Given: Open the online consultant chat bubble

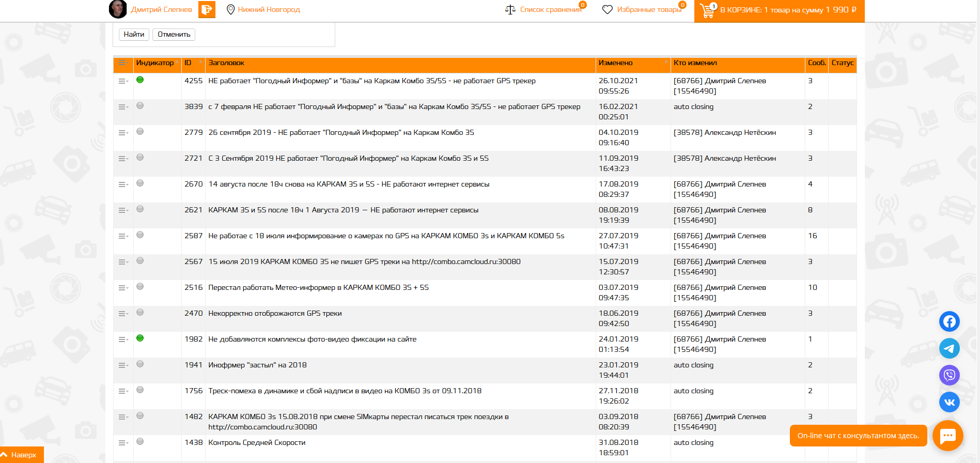Looking at the screenshot, I should [x=947, y=436].
